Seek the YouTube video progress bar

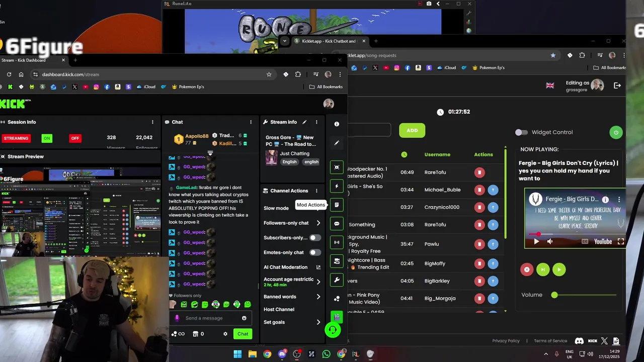[575, 234]
